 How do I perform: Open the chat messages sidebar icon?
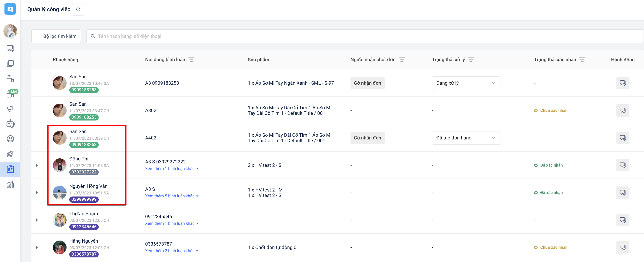10,48
